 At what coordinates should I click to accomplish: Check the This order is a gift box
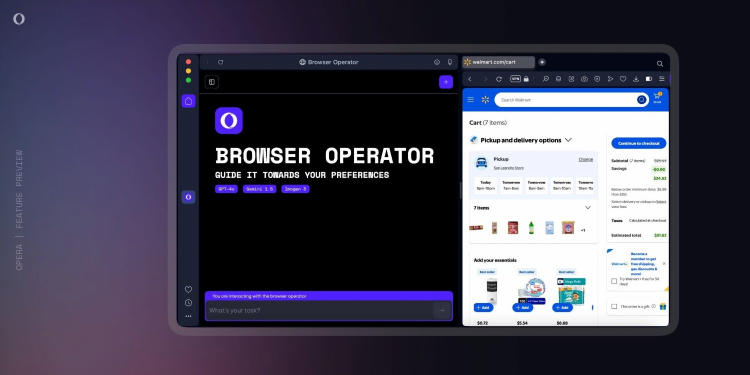(x=614, y=306)
